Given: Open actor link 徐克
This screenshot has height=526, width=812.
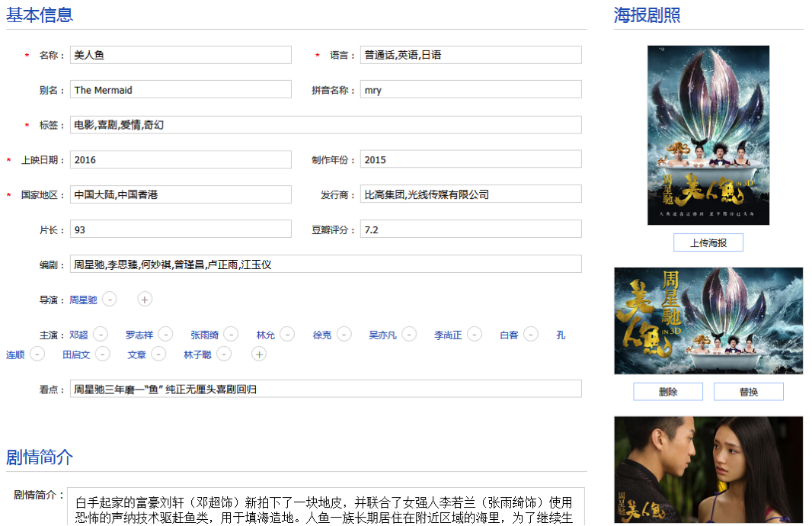Looking at the screenshot, I should pyautogui.click(x=322, y=335).
